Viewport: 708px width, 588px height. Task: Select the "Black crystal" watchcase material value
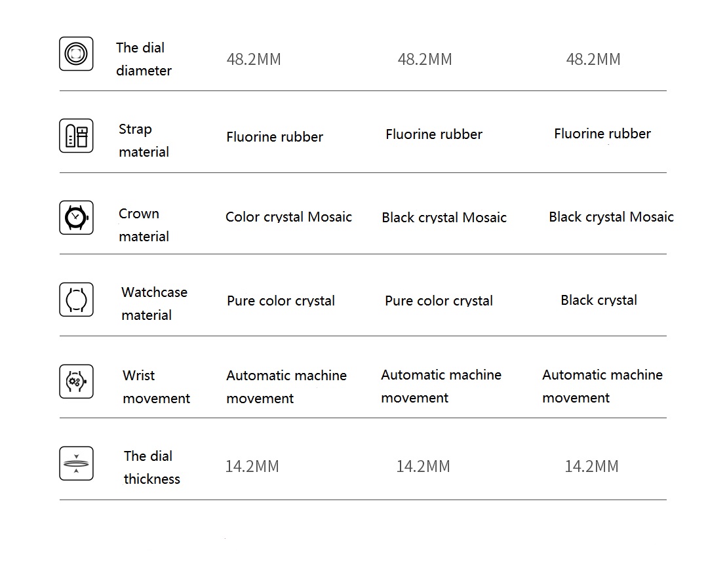(x=599, y=300)
